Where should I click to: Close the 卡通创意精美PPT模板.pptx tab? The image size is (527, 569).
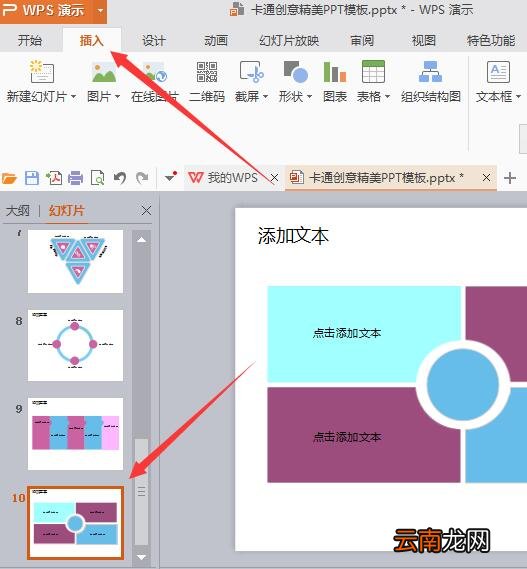486,177
